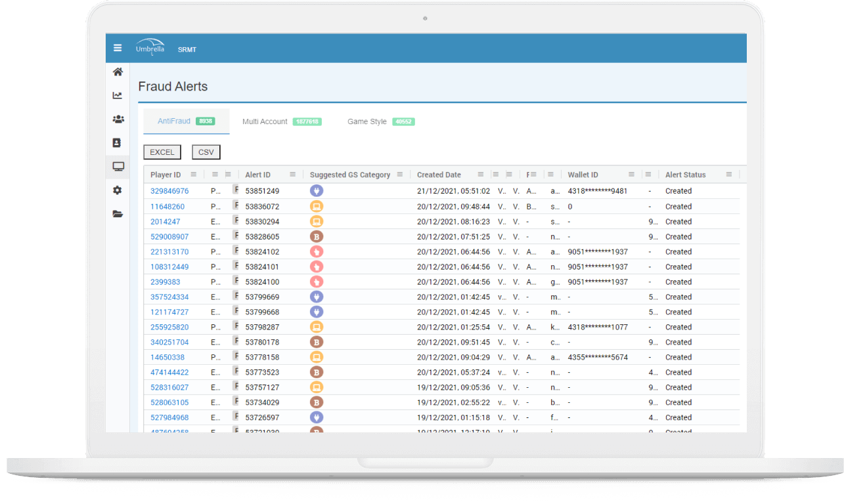This screenshot has height=504, width=844.
Task: Click the Multi Account count badge 1877618
Action: pos(307,121)
